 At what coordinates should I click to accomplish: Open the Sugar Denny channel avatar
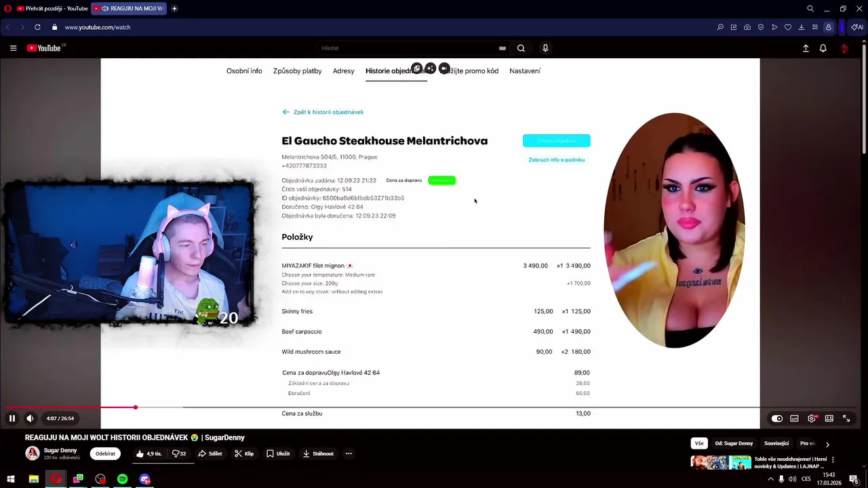tap(32, 453)
